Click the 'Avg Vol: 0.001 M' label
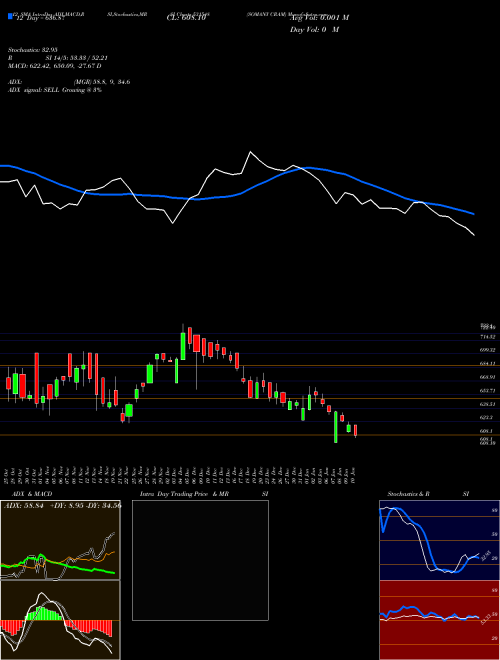500x660 pixels. pos(319,18)
